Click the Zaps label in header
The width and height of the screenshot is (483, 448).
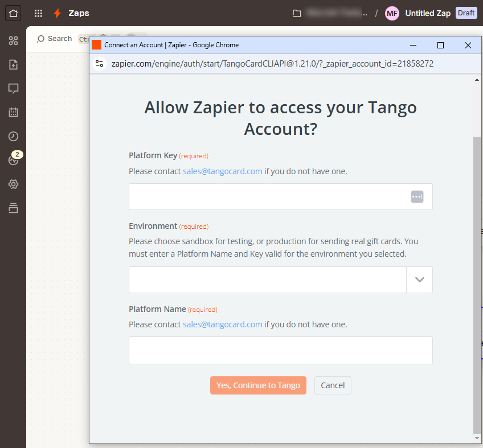click(x=79, y=13)
